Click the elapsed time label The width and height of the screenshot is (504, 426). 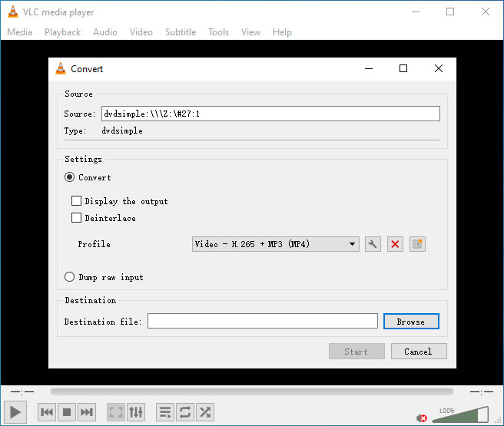22,391
